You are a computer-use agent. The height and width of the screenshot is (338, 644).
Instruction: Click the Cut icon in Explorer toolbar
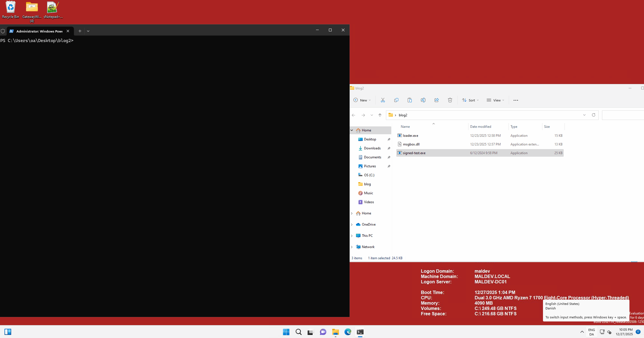(x=383, y=100)
